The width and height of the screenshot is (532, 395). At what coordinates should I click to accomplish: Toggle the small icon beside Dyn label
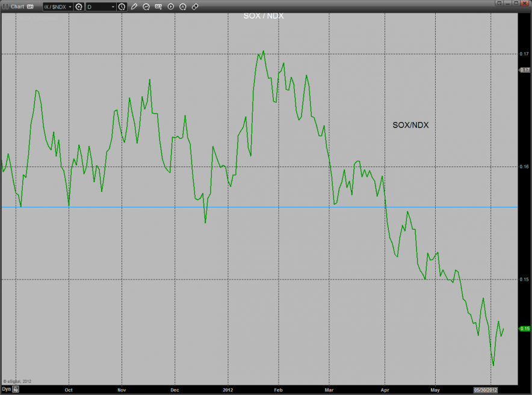click(x=16, y=390)
